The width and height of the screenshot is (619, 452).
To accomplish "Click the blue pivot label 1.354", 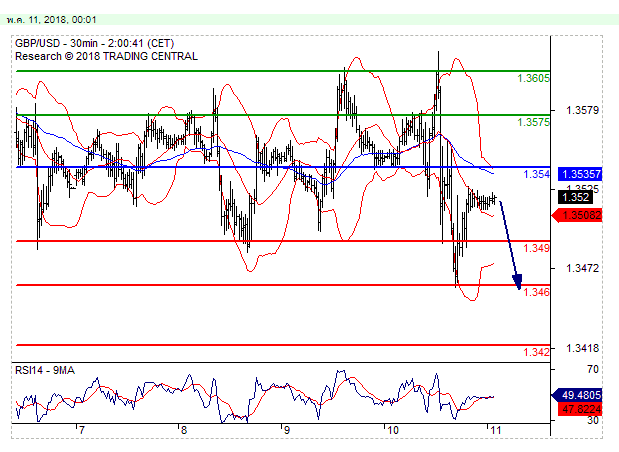I will 536,174.
